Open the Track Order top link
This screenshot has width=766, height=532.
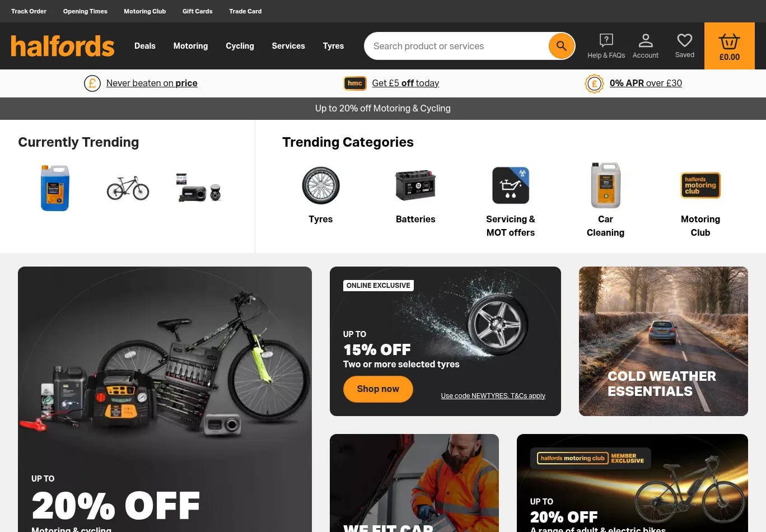[x=29, y=11]
